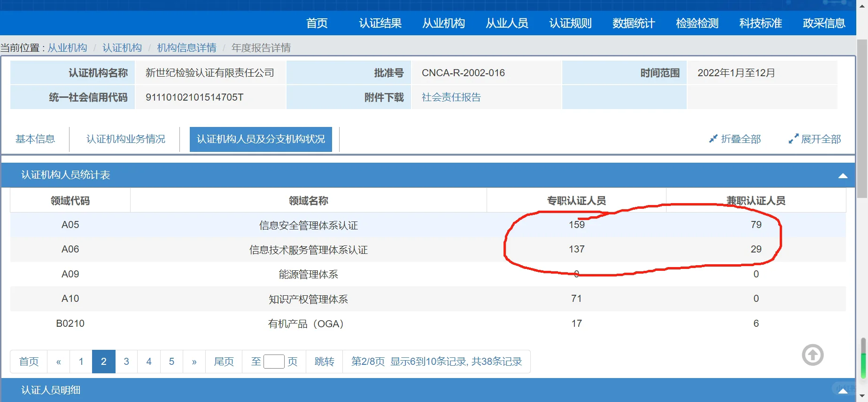
Task: Collapse the 认证人员明细 section arrow
Action: coord(843,391)
